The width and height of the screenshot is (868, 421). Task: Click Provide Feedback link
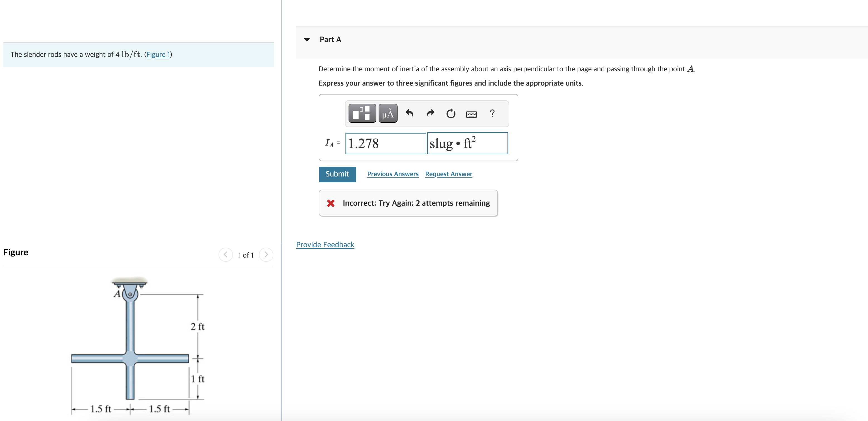[x=325, y=245]
